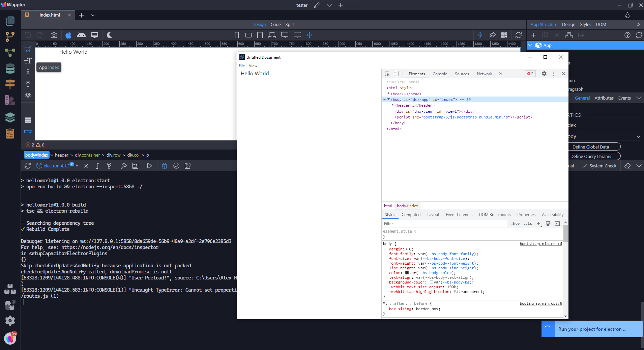Click the build hammer icon
Viewport: 644px width, 350px height.
[x=124, y=166]
